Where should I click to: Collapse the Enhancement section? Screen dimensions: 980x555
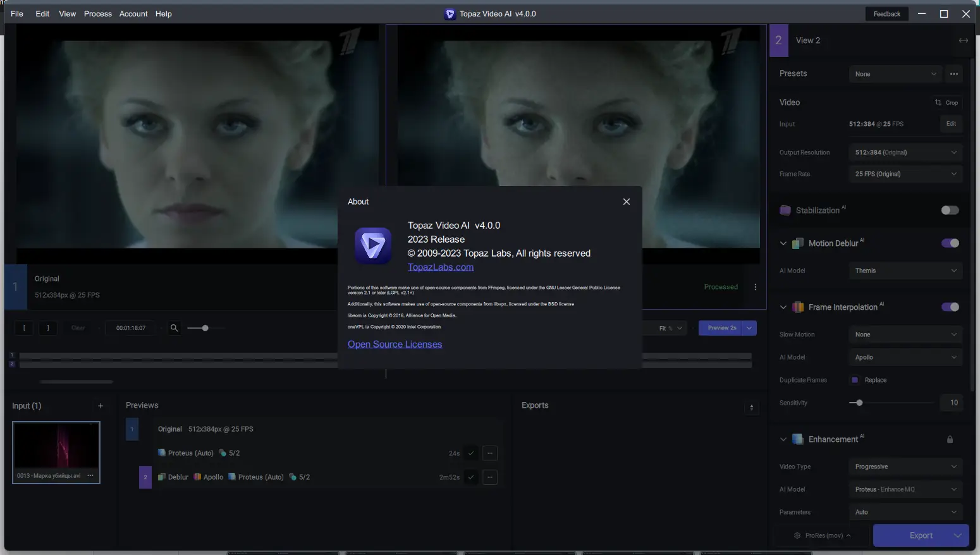coord(783,439)
